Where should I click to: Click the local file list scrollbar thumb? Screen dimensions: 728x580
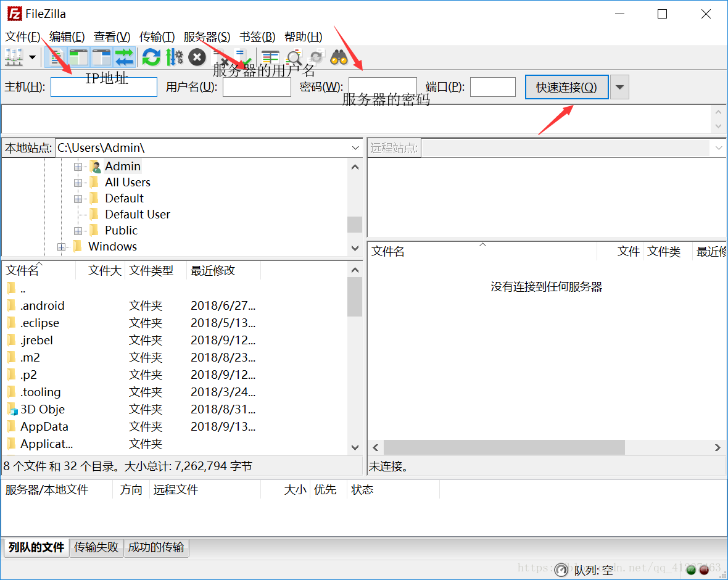[x=355, y=297]
